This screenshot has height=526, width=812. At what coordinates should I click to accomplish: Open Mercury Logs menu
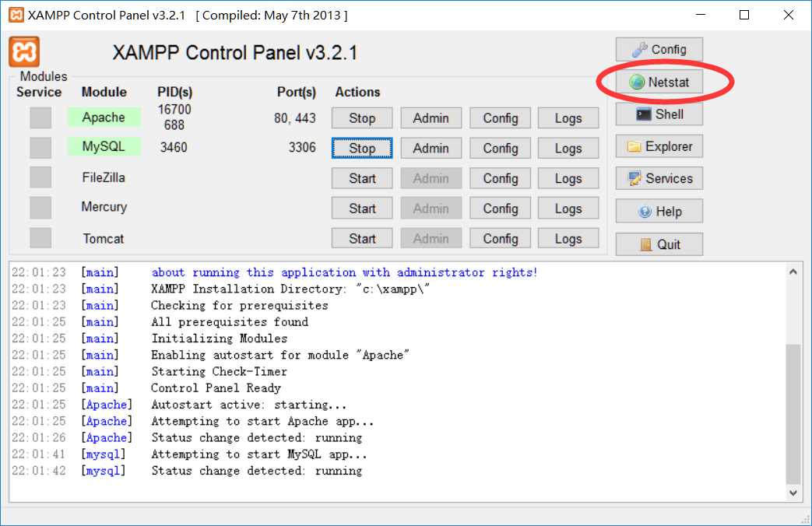coord(568,208)
